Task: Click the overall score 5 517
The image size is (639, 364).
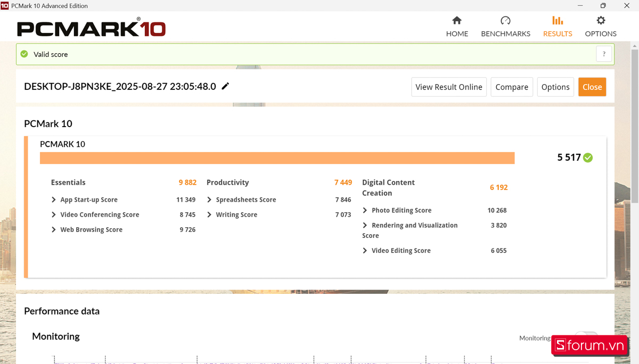Action: point(569,158)
